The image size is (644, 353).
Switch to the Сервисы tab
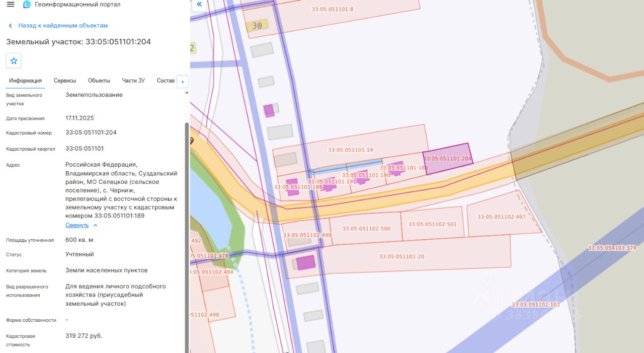65,81
